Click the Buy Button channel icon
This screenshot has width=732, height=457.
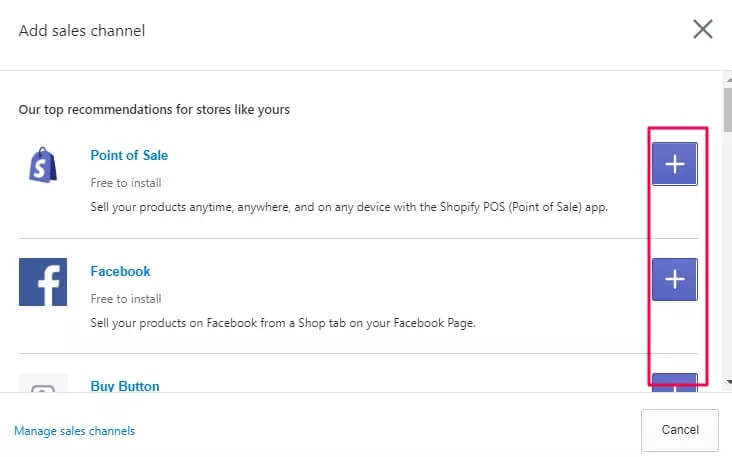[x=43, y=385]
